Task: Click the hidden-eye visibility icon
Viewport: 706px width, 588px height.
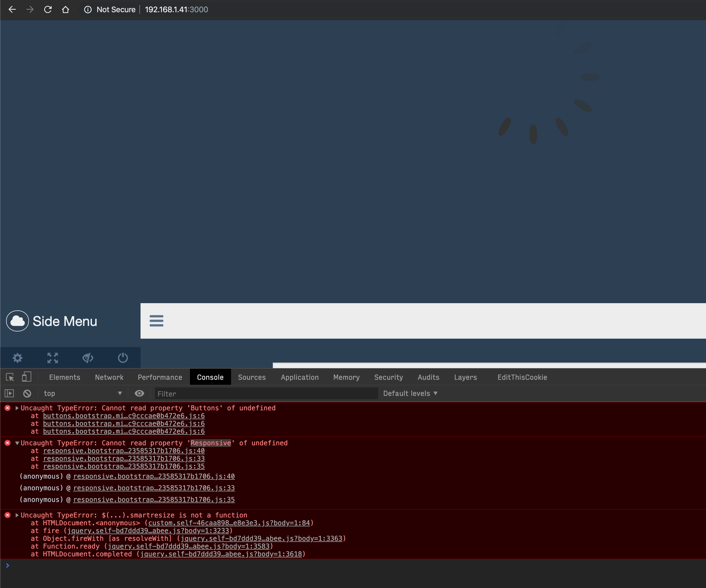Action: tap(87, 358)
